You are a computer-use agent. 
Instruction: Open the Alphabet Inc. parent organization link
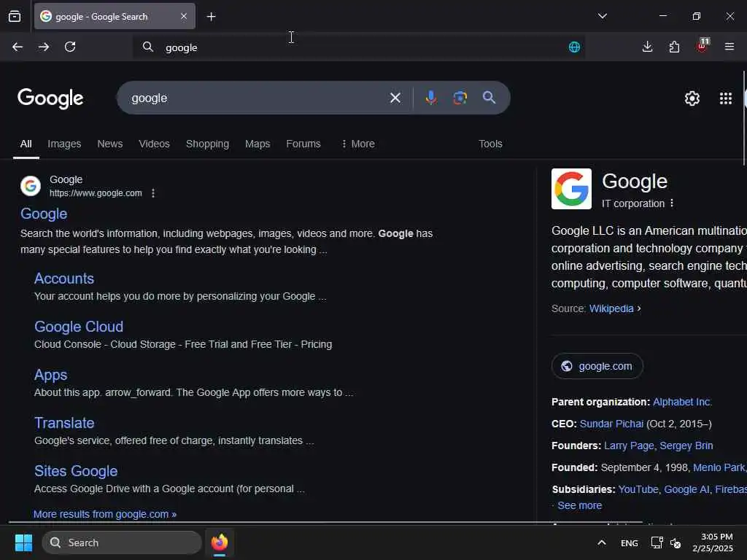(682, 402)
